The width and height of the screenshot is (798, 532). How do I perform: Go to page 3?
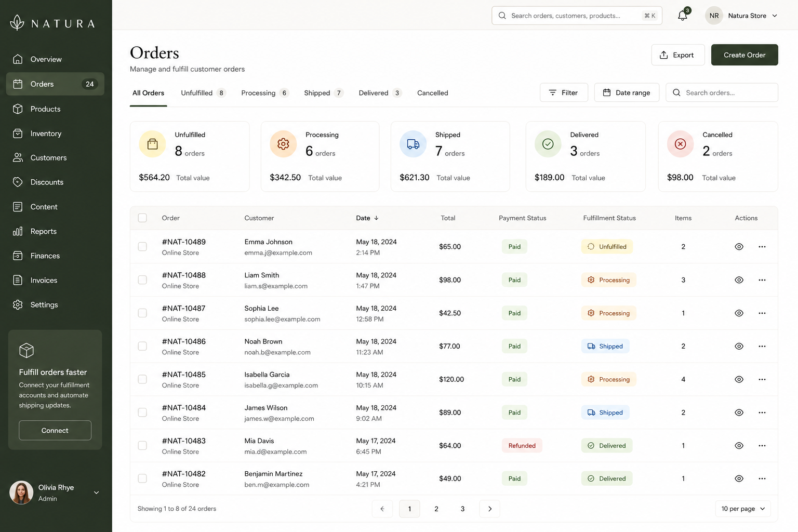point(462,509)
